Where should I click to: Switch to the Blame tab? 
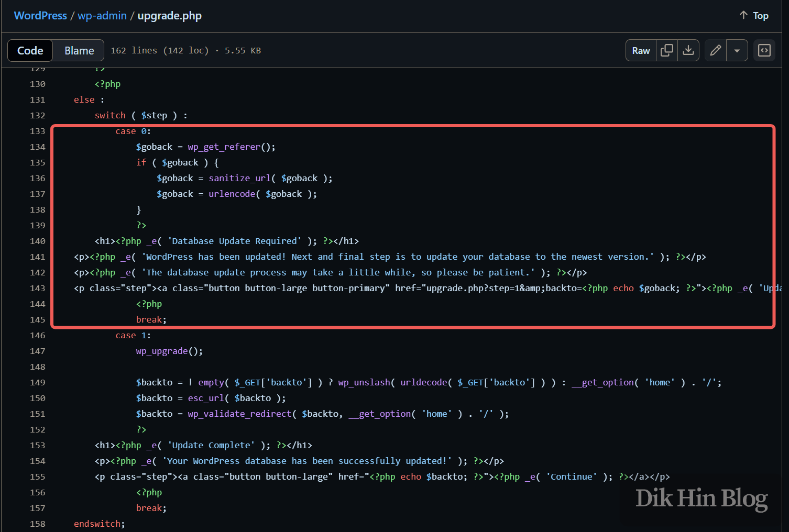[x=78, y=50]
